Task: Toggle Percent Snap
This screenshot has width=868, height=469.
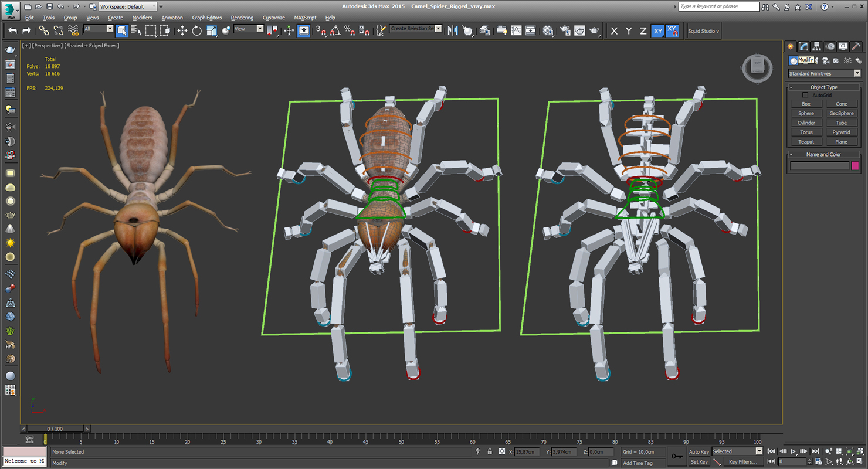Action: [x=350, y=30]
